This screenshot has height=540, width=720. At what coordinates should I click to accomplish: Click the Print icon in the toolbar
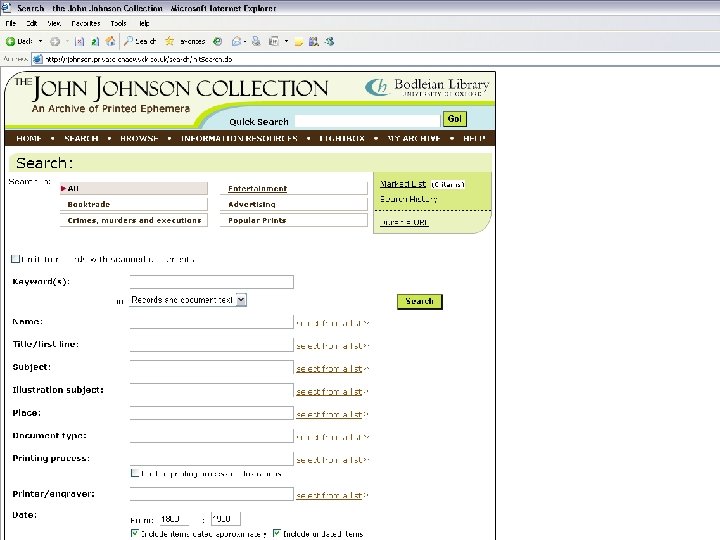tap(256, 42)
